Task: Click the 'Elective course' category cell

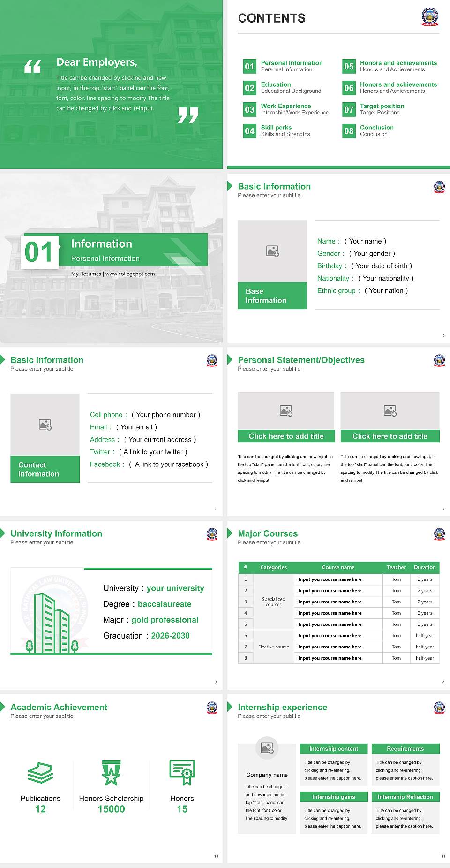Action: coord(274,647)
